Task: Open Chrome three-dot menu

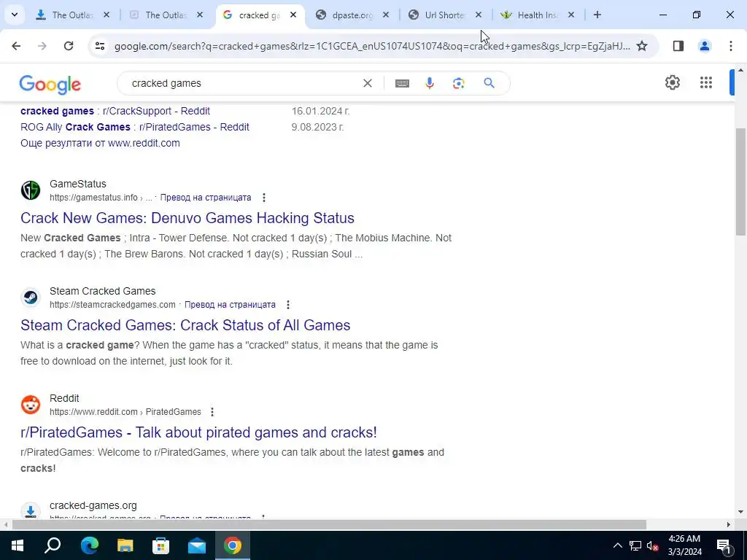Action: tap(731, 46)
